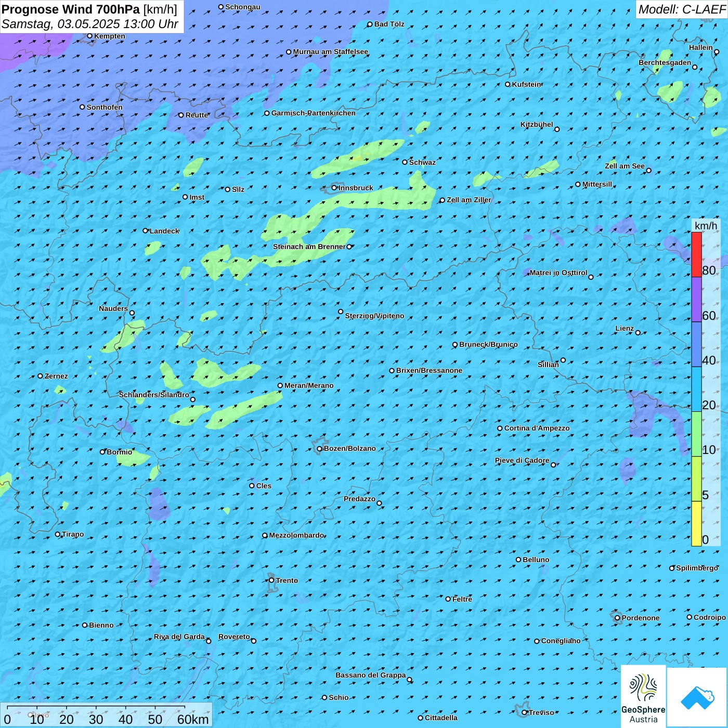Click the date 'Samstag, 03.05.2025 13:00 Uhr'

tap(90, 24)
